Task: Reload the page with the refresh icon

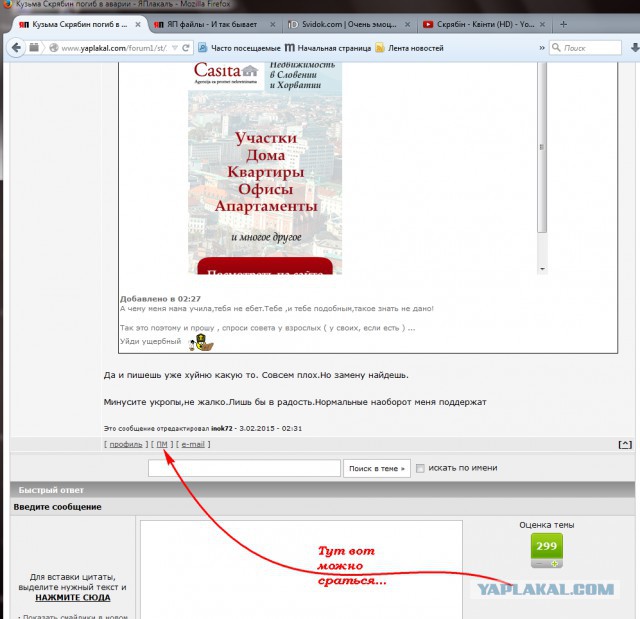Action: 186,47
